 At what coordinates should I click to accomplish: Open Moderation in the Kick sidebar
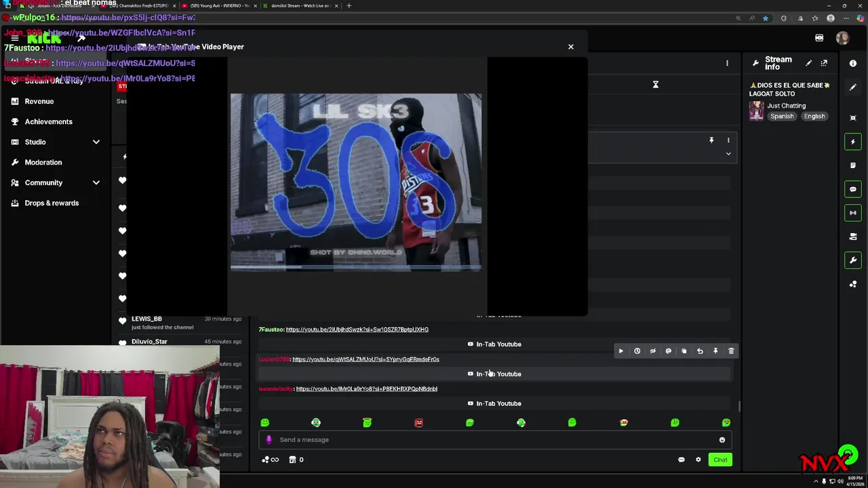click(56, 162)
